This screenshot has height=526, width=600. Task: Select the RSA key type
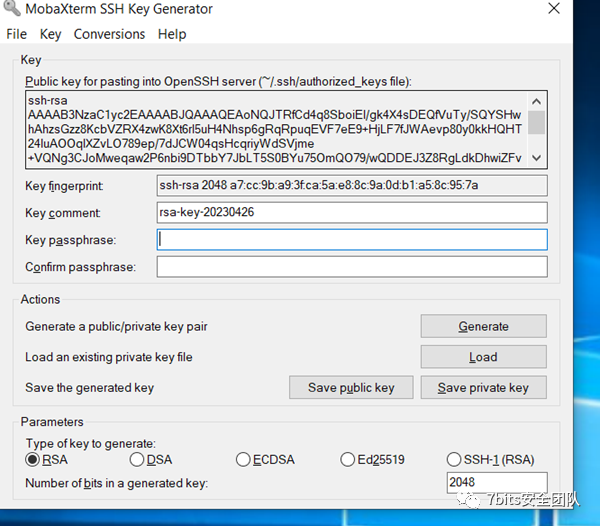(46, 459)
